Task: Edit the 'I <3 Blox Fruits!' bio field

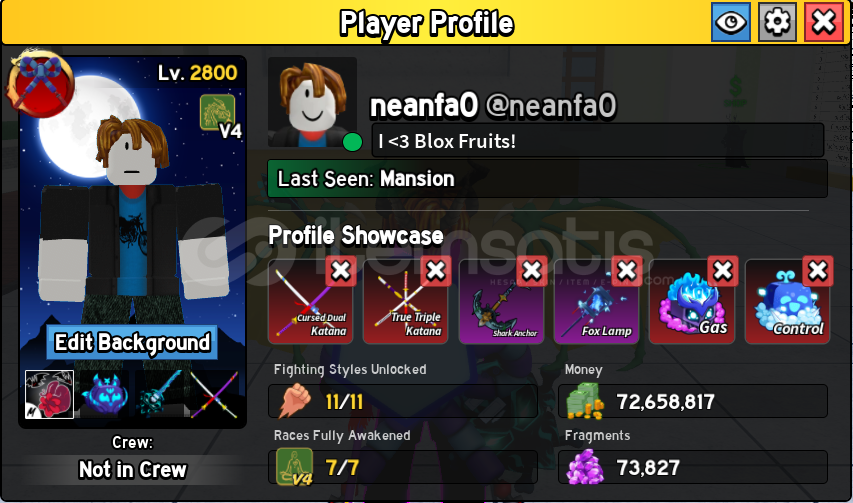Action: click(598, 141)
